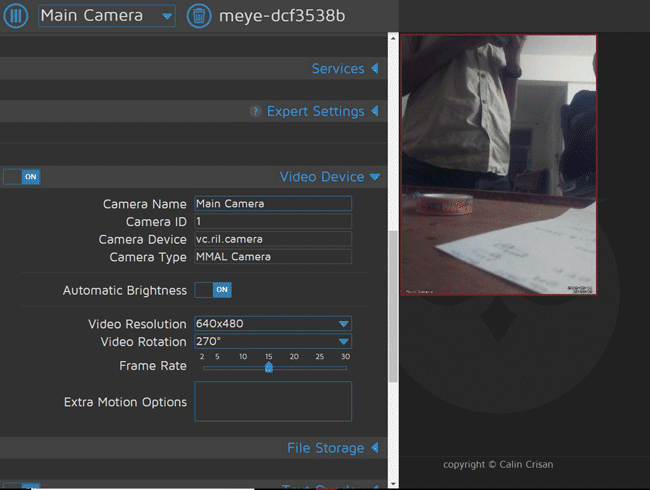Click the Camera Name input field
Image resolution: width=650 pixels, height=490 pixels.
273,204
